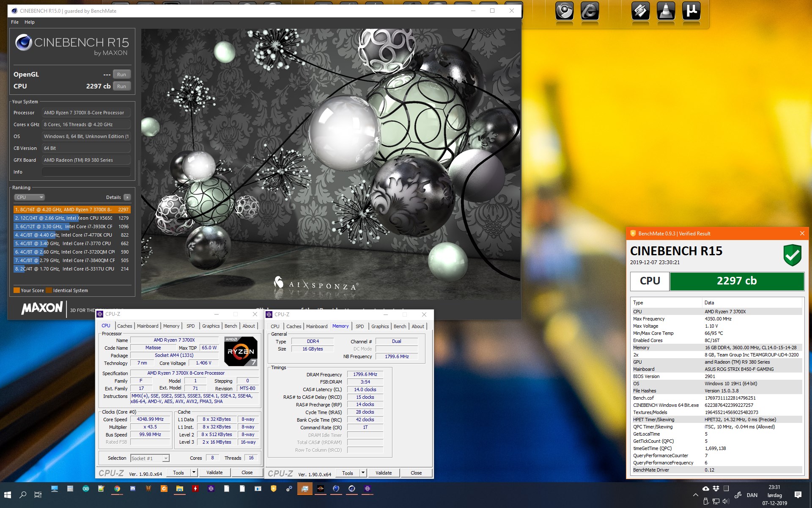Open the Ryzen Master taskbar icon
The width and height of the screenshot is (812, 508).
click(321, 489)
